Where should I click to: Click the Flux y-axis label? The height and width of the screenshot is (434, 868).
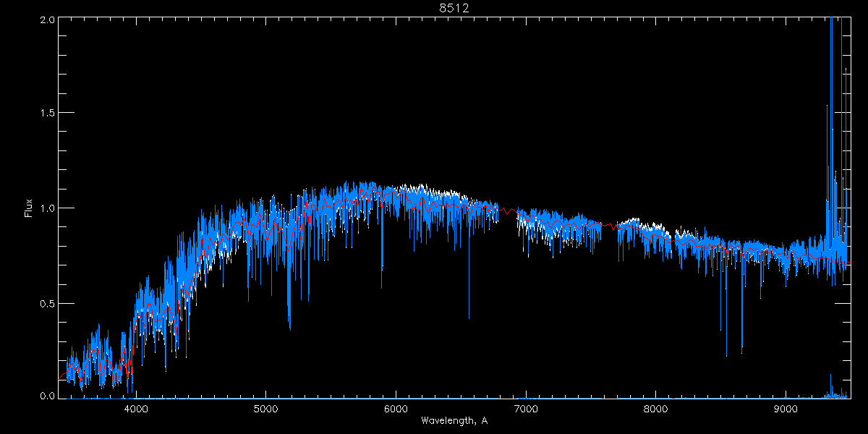[x=29, y=208]
